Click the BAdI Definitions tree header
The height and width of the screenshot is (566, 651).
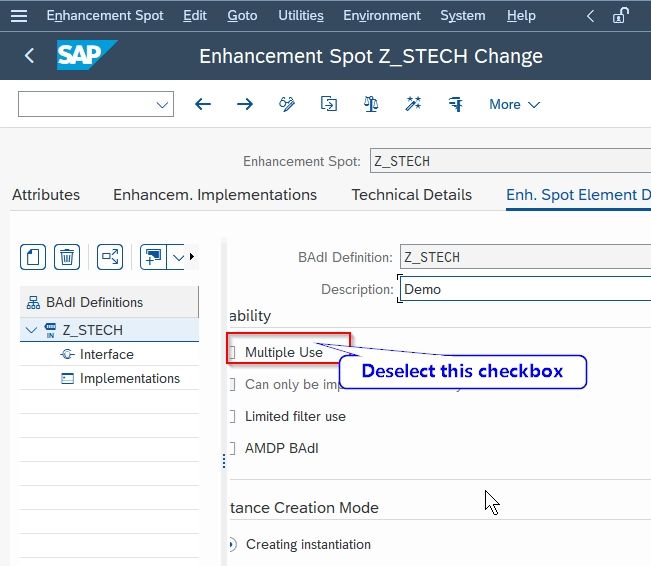tap(109, 302)
